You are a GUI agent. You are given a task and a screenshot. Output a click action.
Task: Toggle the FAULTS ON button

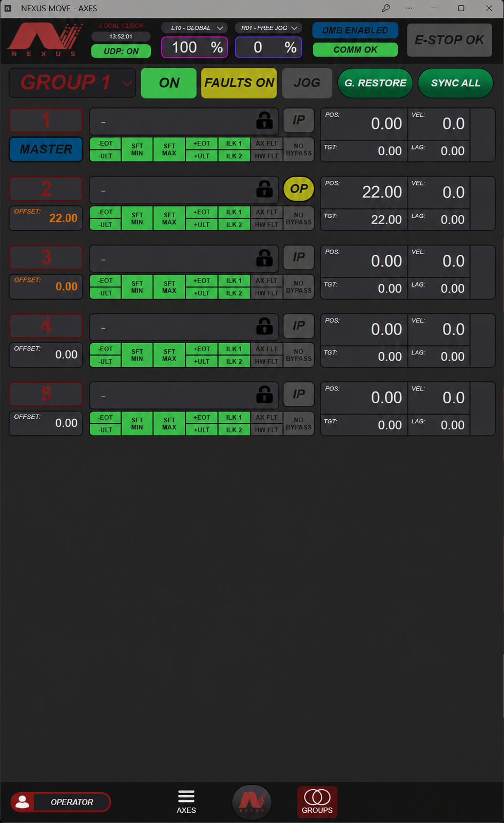tap(239, 83)
